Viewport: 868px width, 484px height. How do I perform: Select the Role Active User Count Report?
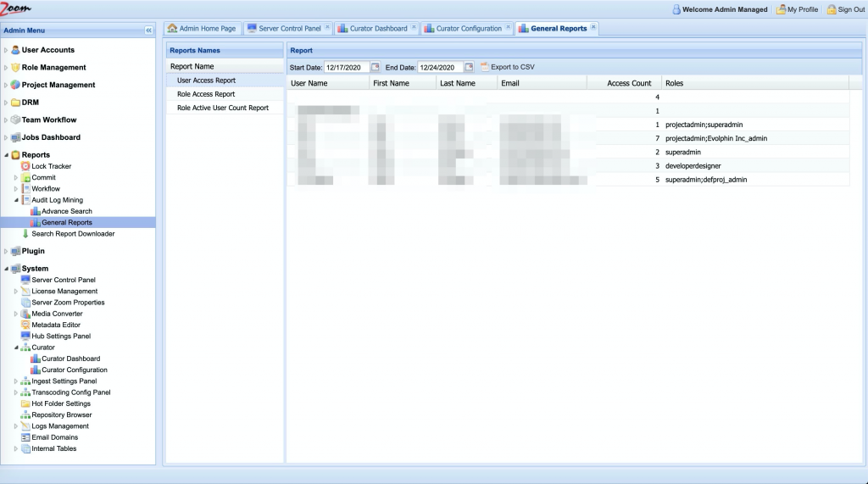pos(225,108)
